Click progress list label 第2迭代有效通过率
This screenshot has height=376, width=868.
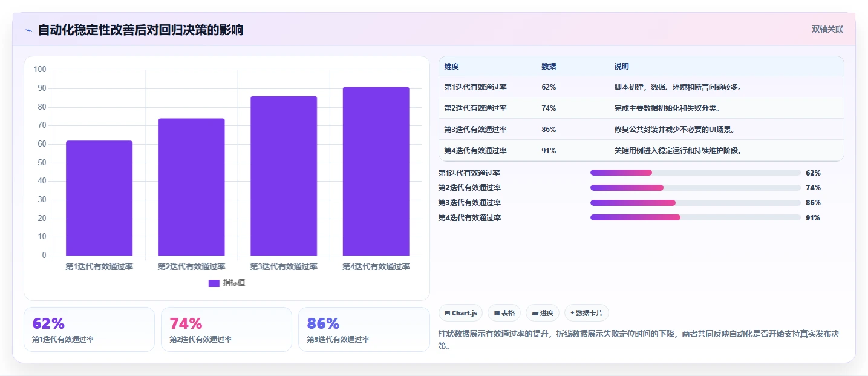tap(469, 188)
